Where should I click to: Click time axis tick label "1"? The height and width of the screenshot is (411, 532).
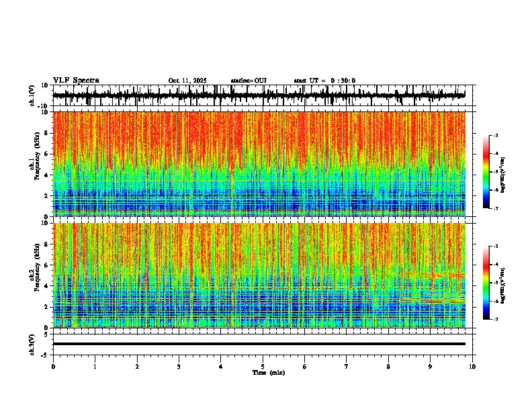click(95, 367)
